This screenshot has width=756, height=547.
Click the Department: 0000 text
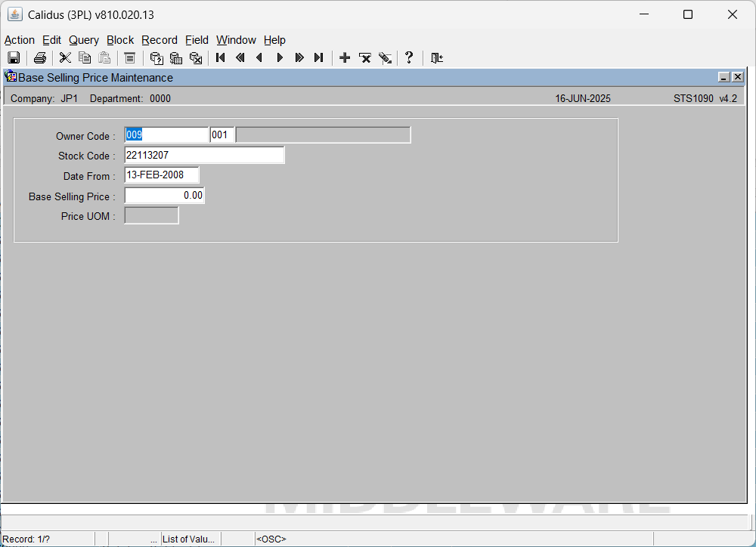pyautogui.click(x=130, y=98)
